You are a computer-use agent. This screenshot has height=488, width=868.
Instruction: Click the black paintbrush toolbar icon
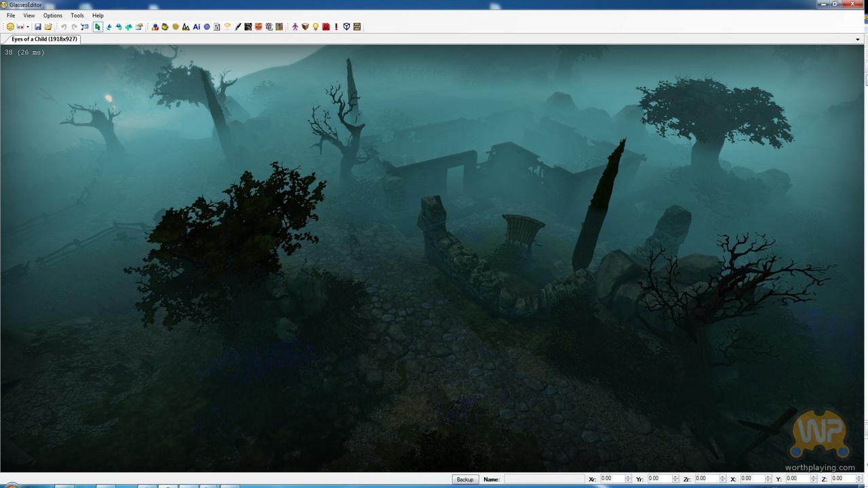(x=238, y=27)
